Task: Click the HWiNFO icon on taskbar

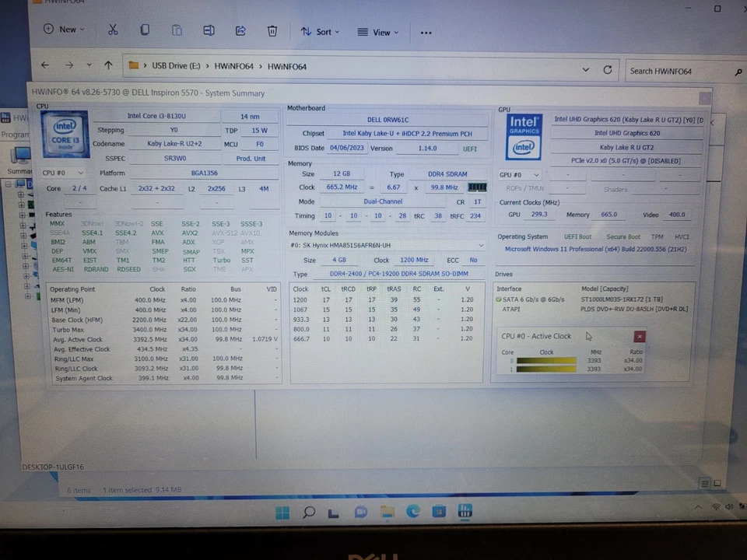Action: click(465, 511)
